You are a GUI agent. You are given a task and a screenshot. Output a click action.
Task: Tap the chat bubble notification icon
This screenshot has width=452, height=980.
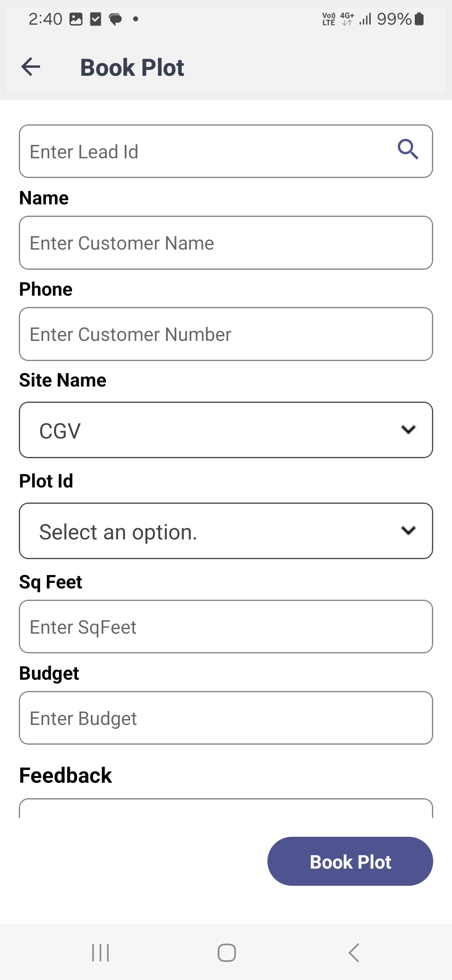click(x=116, y=19)
